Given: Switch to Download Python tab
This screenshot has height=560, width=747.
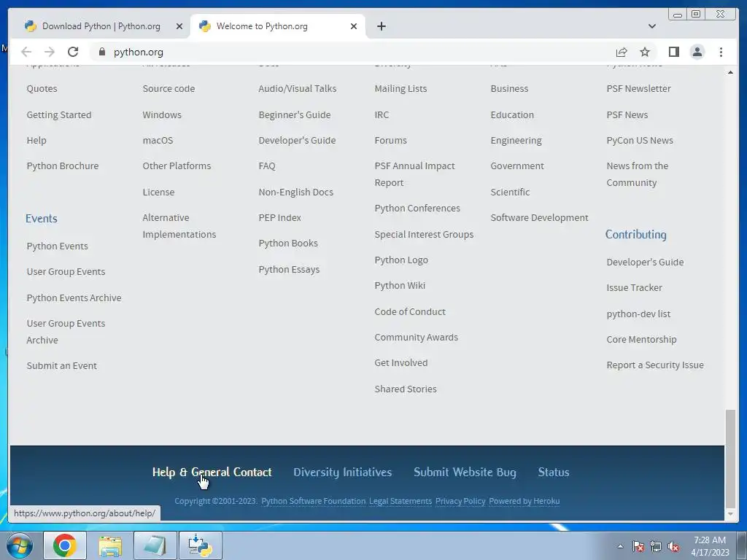Looking at the screenshot, I should coord(101,26).
